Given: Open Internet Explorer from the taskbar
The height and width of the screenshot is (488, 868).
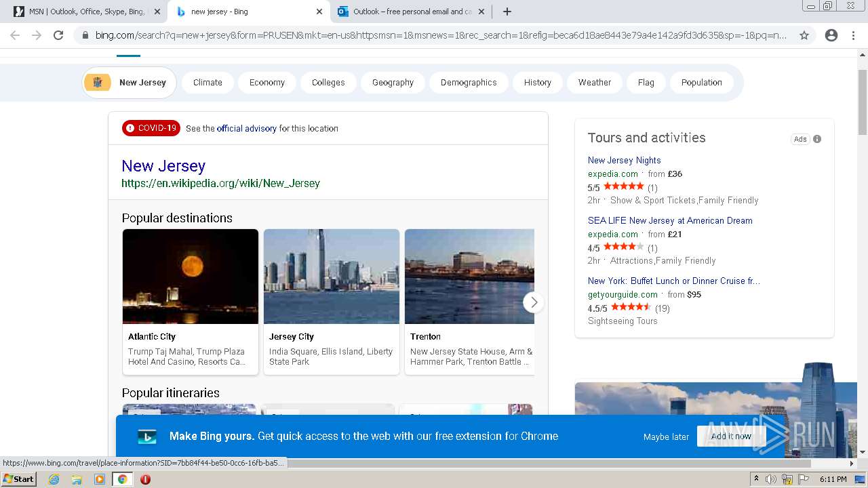Looking at the screenshot, I should [54, 479].
